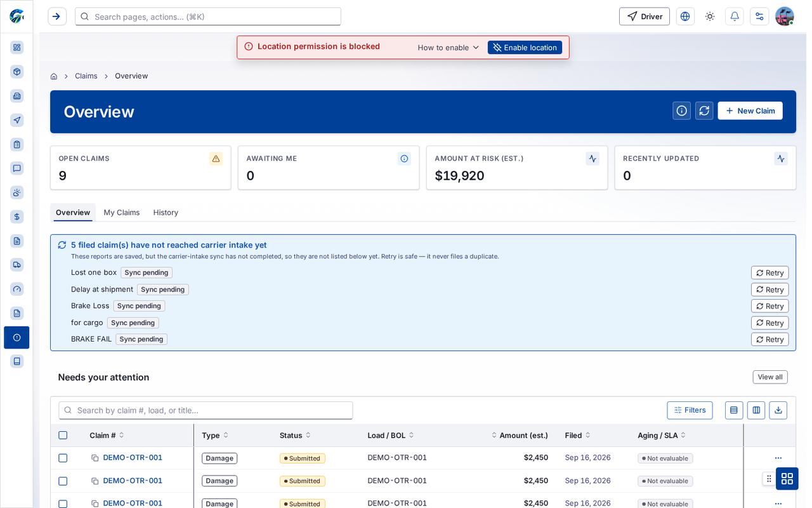This screenshot has width=812, height=508.
Task: Expand the sidebar with the arrow button
Action: tap(57, 17)
